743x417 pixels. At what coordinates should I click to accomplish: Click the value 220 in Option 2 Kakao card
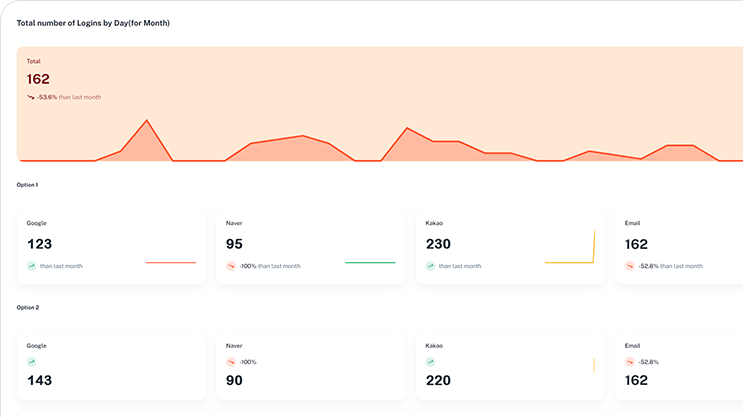(x=438, y=380)
